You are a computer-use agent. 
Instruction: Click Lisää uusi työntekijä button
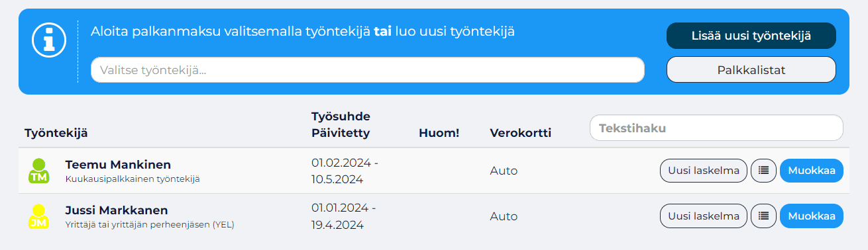click(x=751, y=36)
